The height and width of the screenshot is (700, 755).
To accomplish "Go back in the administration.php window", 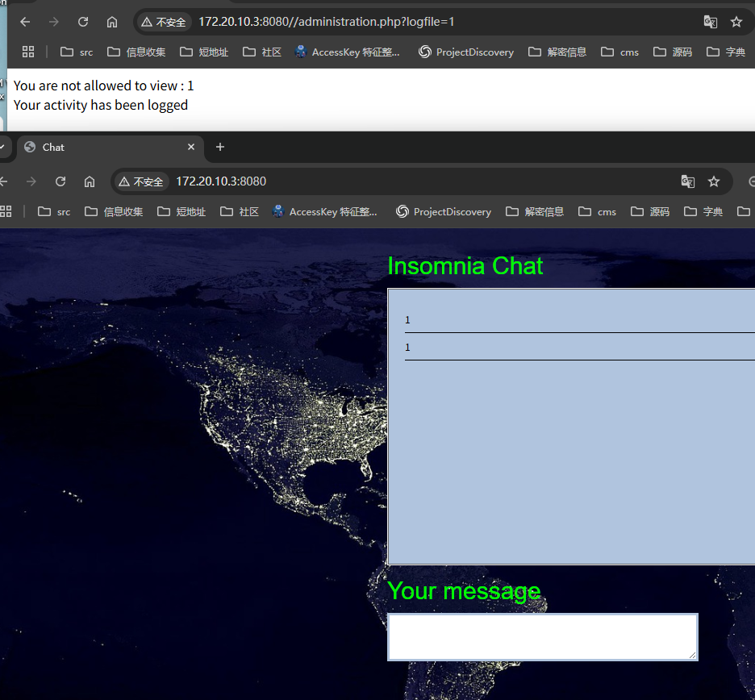I will click(25, 22).
